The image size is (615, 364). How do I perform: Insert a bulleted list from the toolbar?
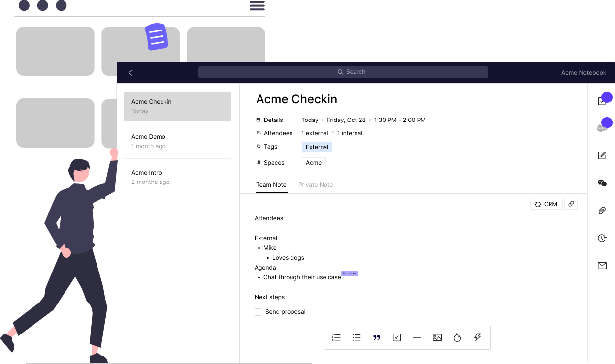point(356,337)
